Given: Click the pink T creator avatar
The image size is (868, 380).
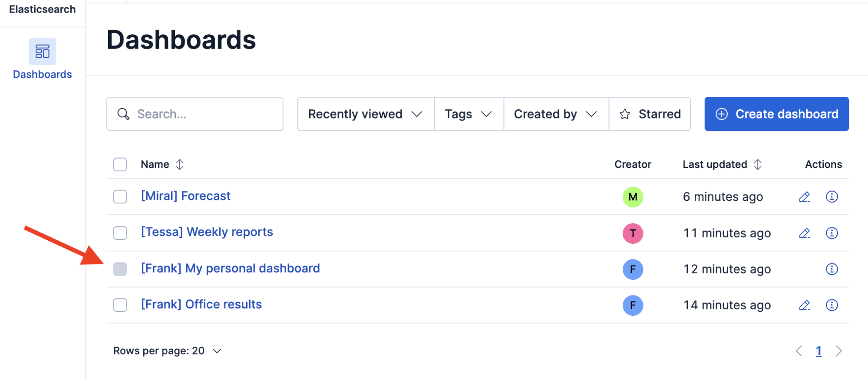Looking at the screenshot, I should point(633,233).
